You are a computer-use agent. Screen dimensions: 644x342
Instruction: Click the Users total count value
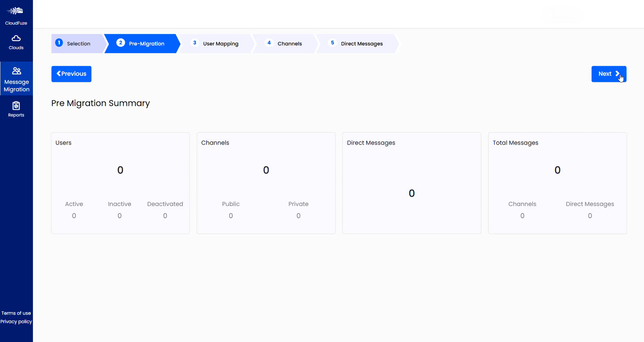(120, 170)
